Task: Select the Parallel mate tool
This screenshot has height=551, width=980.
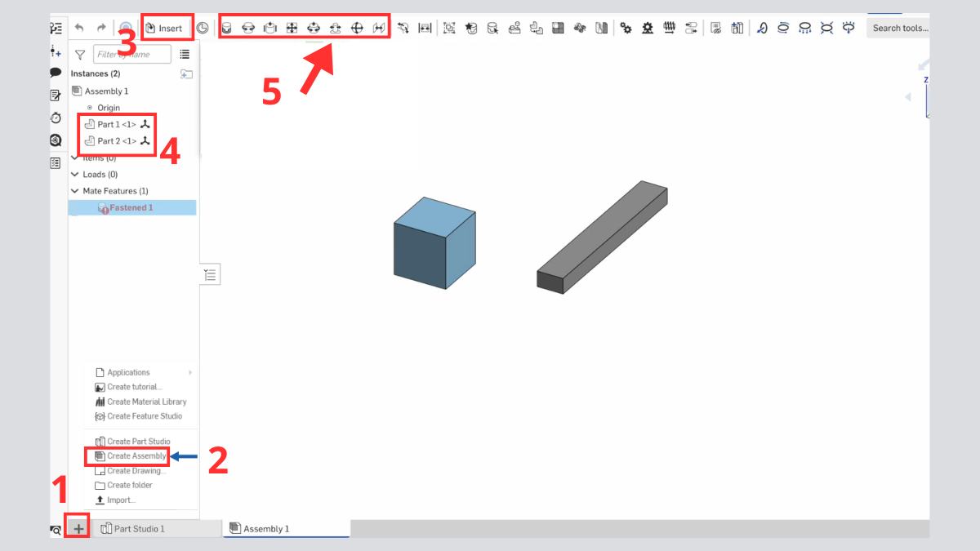Action: coord(379,28)
